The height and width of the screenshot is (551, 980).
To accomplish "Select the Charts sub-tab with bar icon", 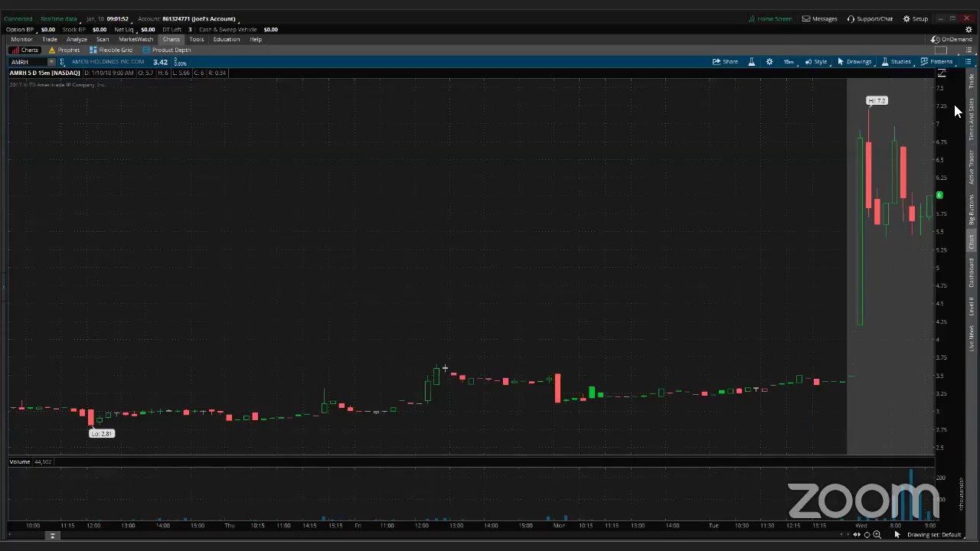I will click(x=24, y=50).
